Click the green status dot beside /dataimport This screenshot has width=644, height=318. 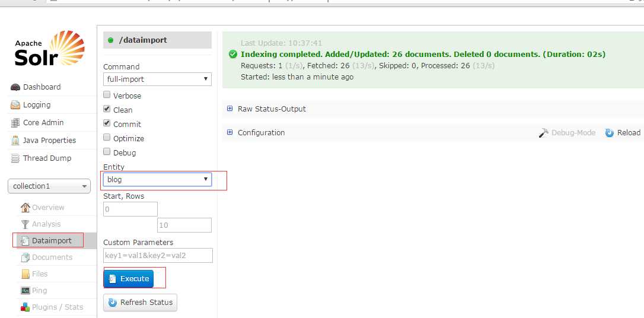(110, 40)
